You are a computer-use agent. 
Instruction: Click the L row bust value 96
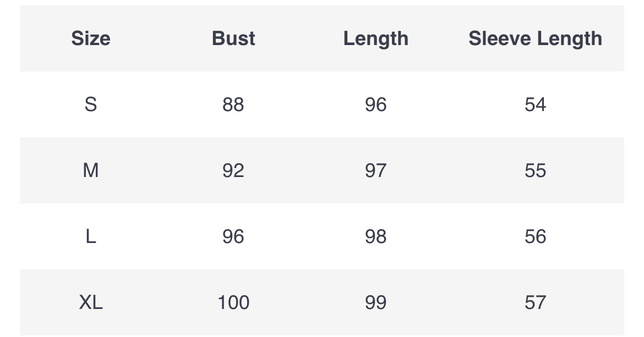pyautogui.click(x=233, y=236)
